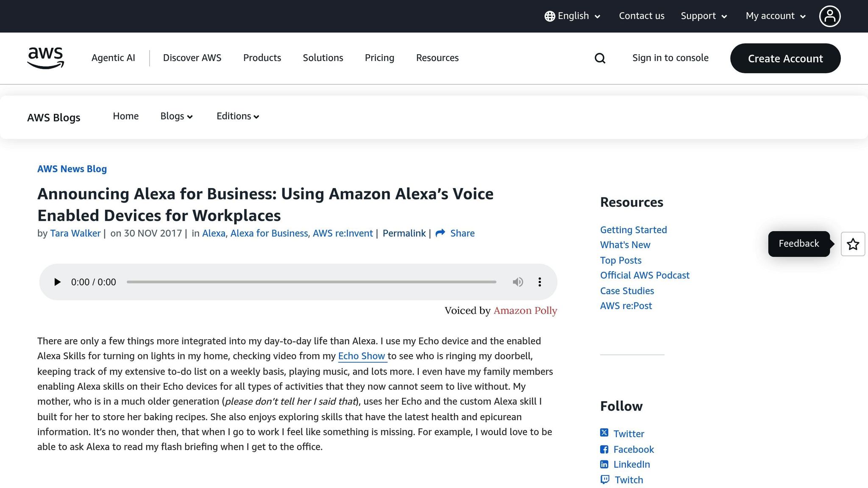Open the What's New resource
Image resolution: width=868 pixels, height=488 pixels.
click(x=625, y=245)
